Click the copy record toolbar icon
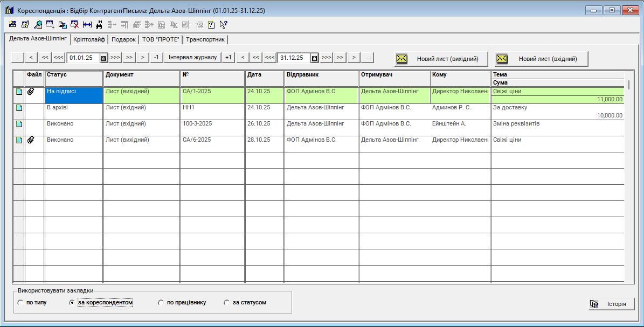Screen dimensions: 644x327 pos(63,24)
